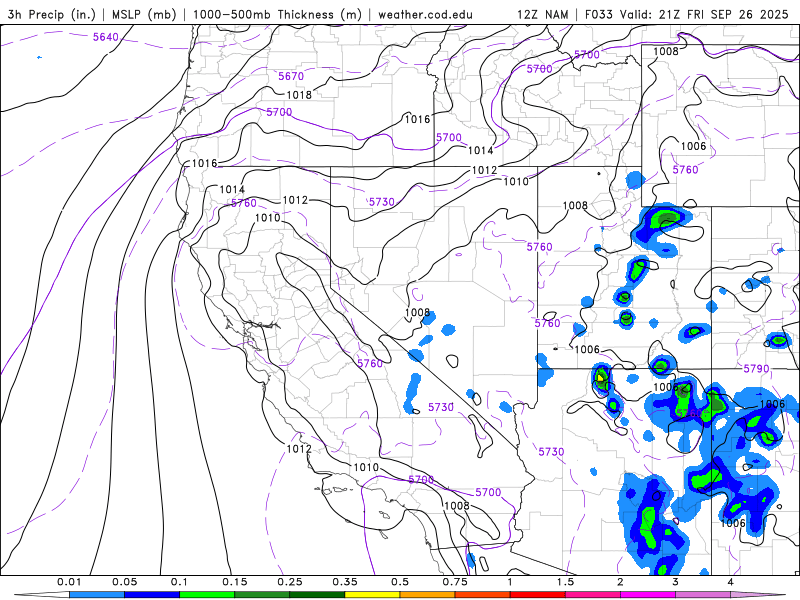This screenshot has height=600, width=800.
Task: Select the violet 3–4 legend swatch
Action: (703, 595)
